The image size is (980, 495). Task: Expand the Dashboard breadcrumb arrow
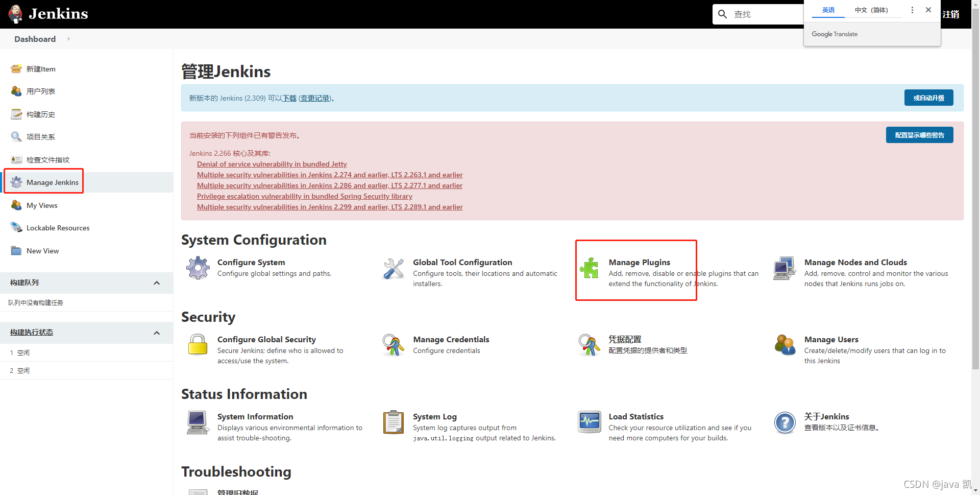pos(68,39)
